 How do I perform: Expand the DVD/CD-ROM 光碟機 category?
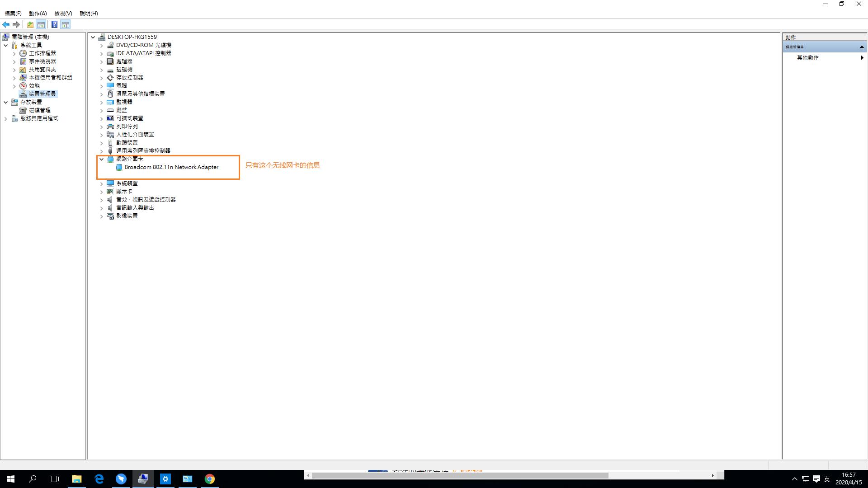[102, 45]
